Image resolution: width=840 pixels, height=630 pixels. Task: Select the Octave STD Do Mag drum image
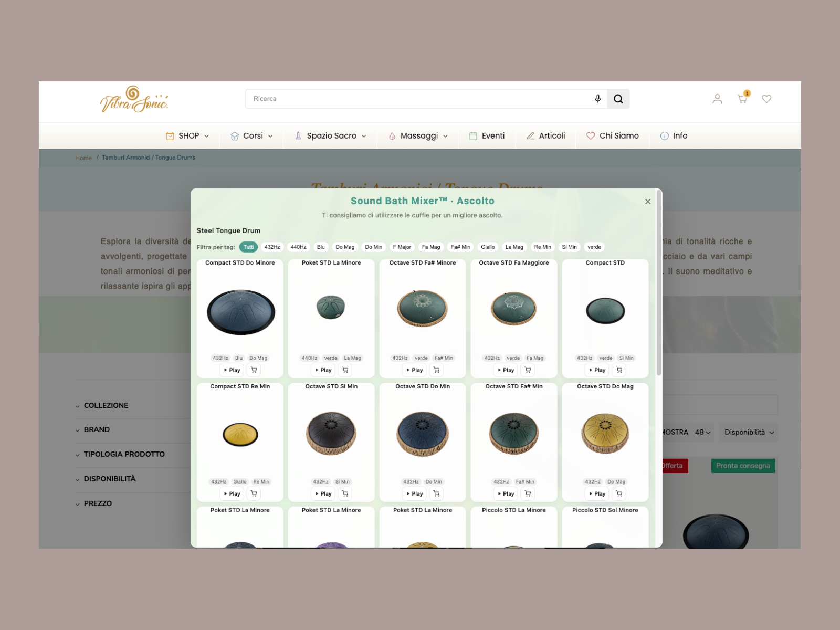pos(605,434)
